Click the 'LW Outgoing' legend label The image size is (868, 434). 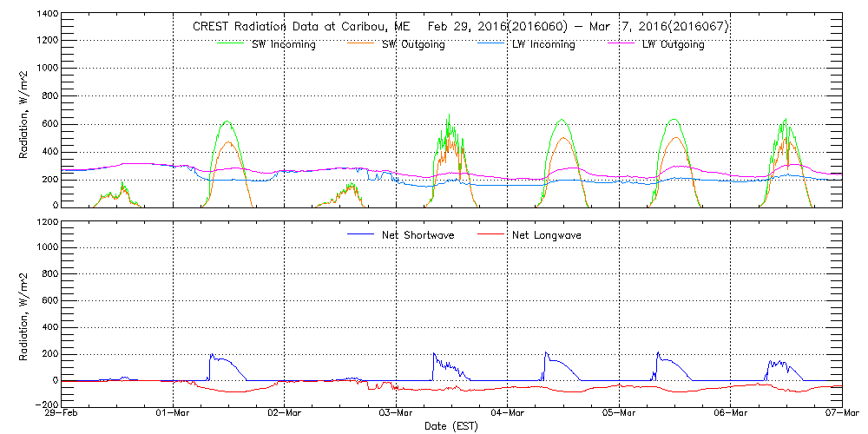click(673, 44)
